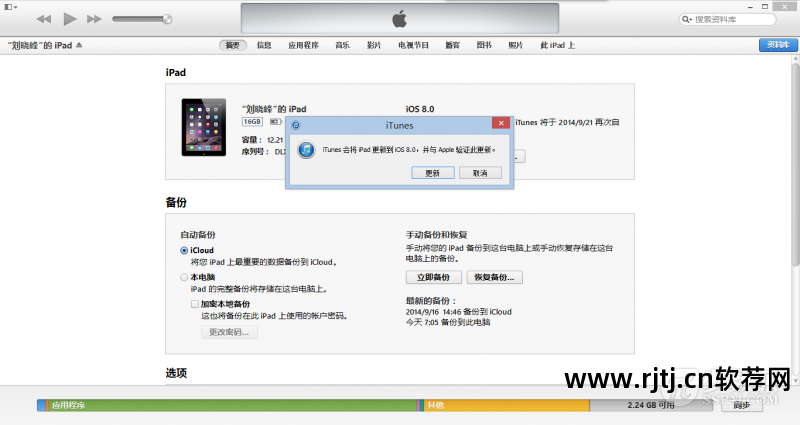Open the 图书 tab

[484, 45]
